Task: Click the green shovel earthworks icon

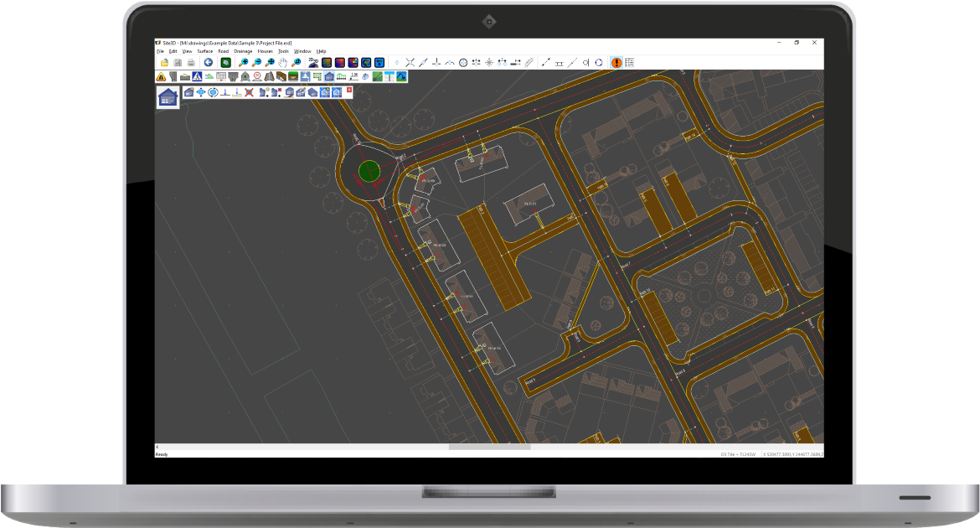Action: tap(378, 76)
